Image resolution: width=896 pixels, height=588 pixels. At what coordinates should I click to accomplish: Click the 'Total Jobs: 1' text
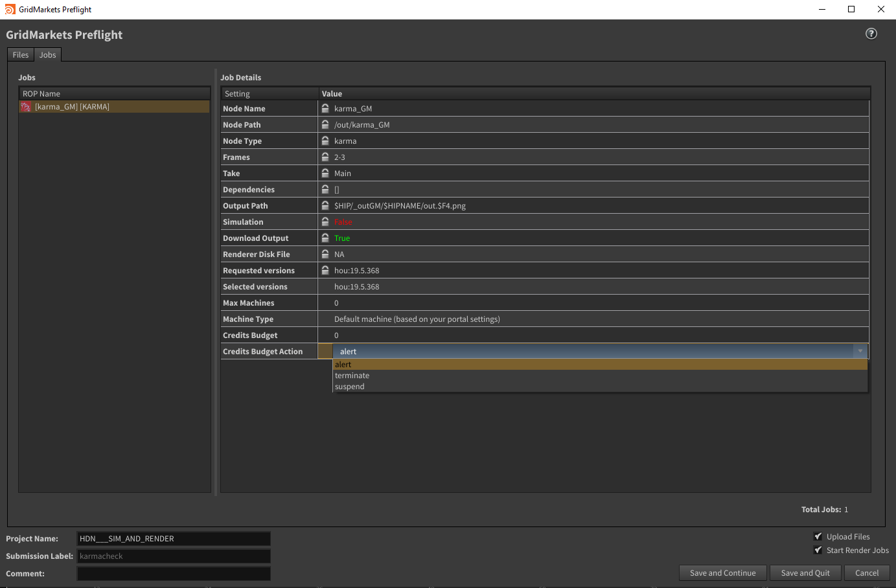click(825, 510)
